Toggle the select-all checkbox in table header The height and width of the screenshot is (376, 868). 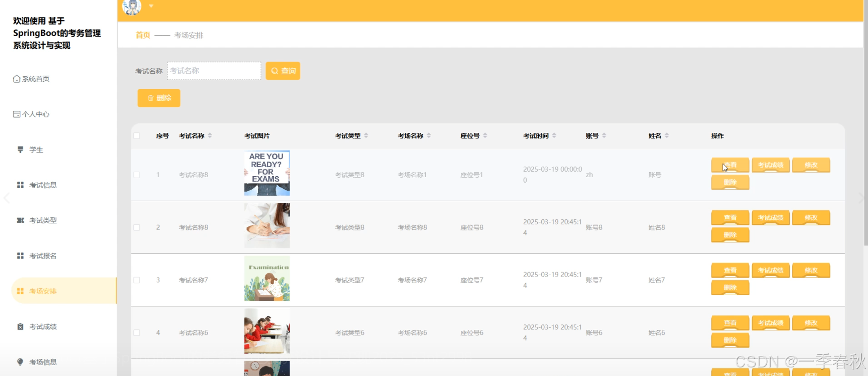pos(137,136)
